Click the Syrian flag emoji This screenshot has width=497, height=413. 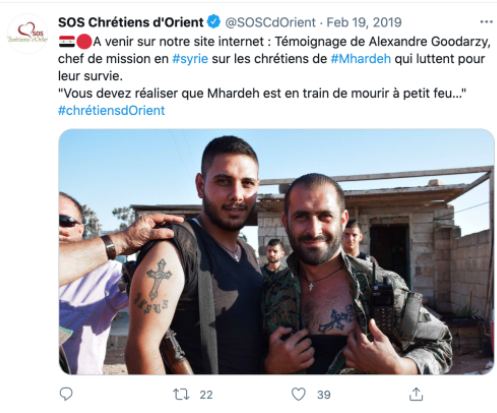(x=67, y=42)
